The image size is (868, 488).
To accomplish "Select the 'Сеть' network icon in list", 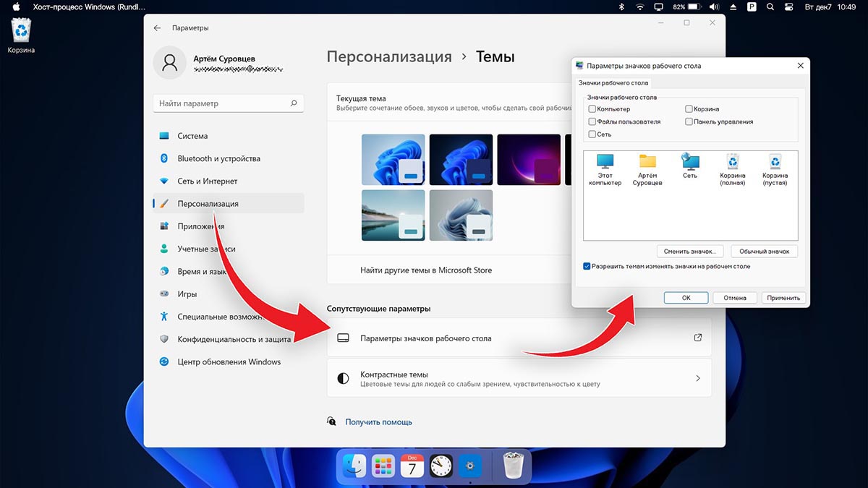I will pyautogui.click(x=690, y=166).
